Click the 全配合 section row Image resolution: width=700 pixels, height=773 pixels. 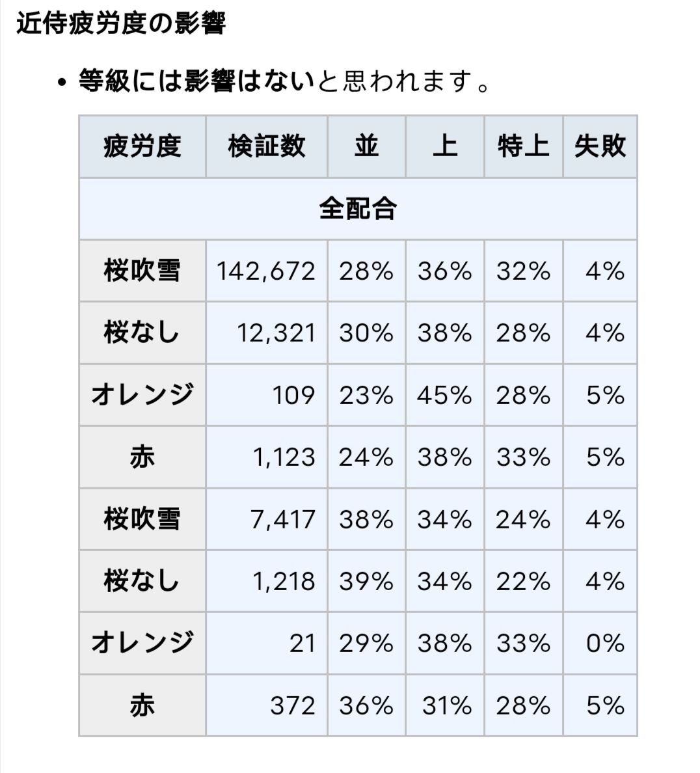click(x=358, y=209)
